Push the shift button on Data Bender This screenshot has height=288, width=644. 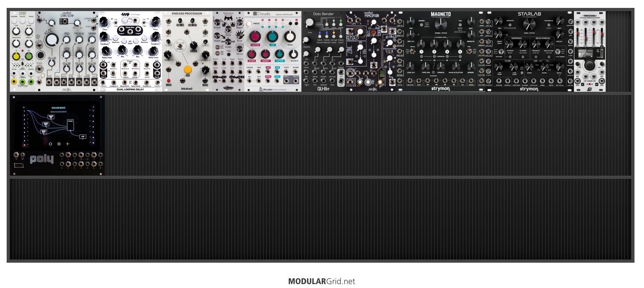(x=327, y=24)
